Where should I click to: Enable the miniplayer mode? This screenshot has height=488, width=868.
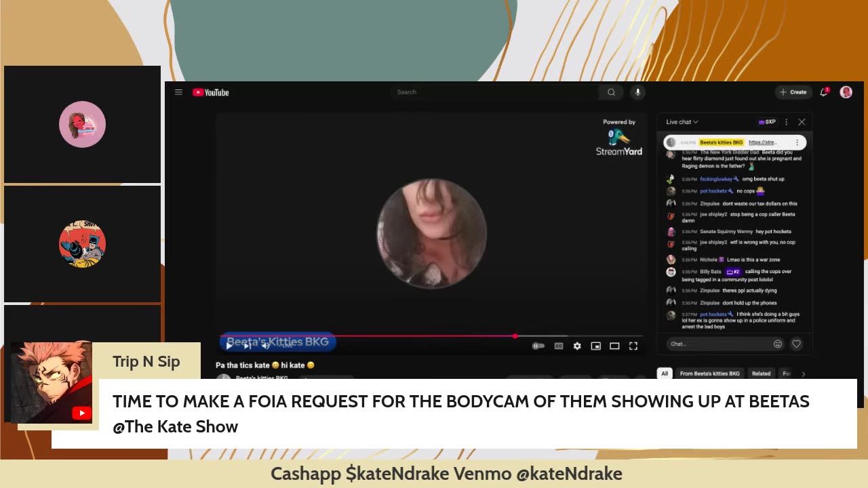595,346
